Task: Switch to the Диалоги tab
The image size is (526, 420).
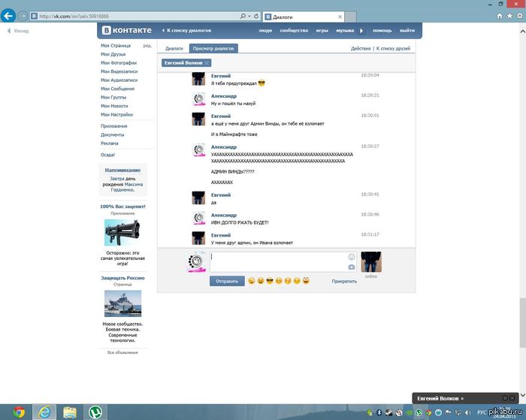Action: [x=174, y=48]
